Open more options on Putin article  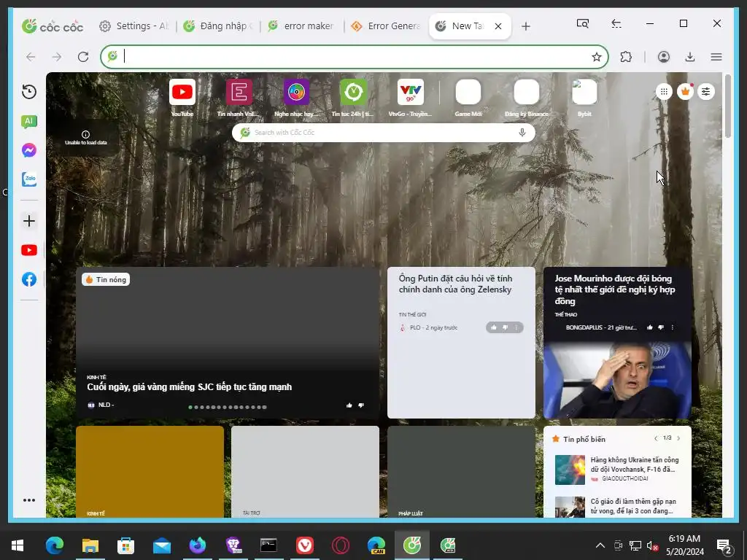click(516, 327)
